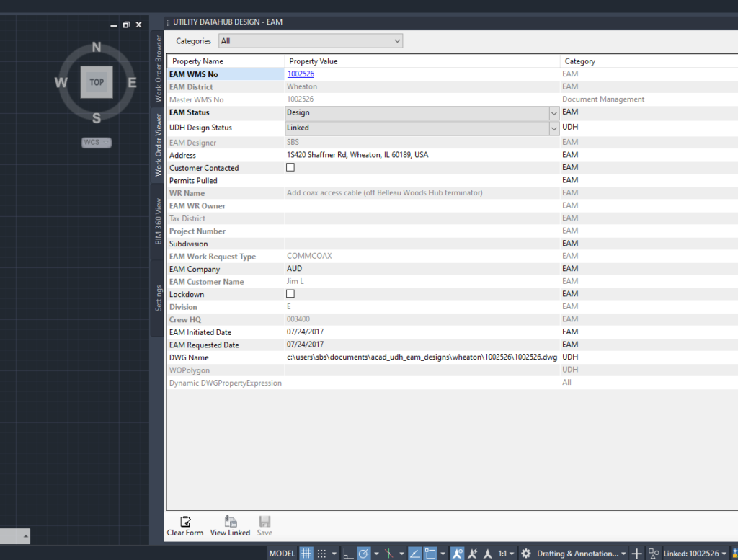Open the WCS coordinate system menu
Screen dimensions: 738x560
97,143
